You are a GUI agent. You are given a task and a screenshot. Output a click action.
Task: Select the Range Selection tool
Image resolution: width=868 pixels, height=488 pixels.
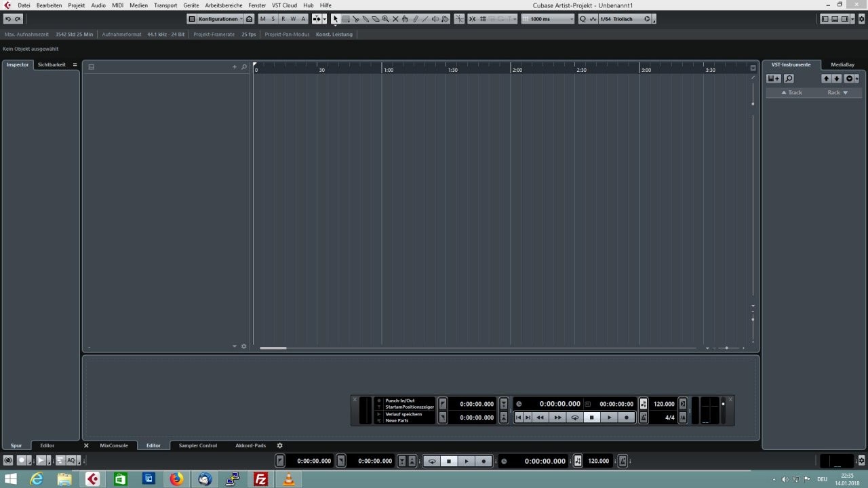click(346, 19)
